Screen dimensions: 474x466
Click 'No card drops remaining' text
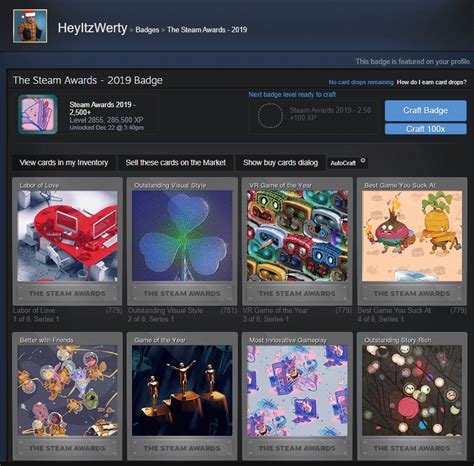coord(361,82)
